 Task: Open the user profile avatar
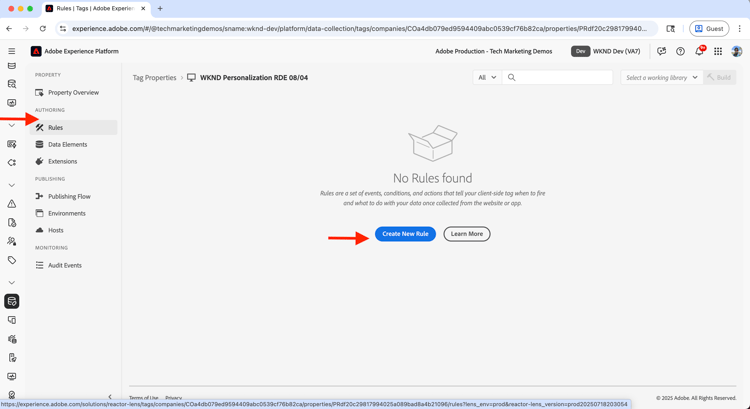click(737, 51)
